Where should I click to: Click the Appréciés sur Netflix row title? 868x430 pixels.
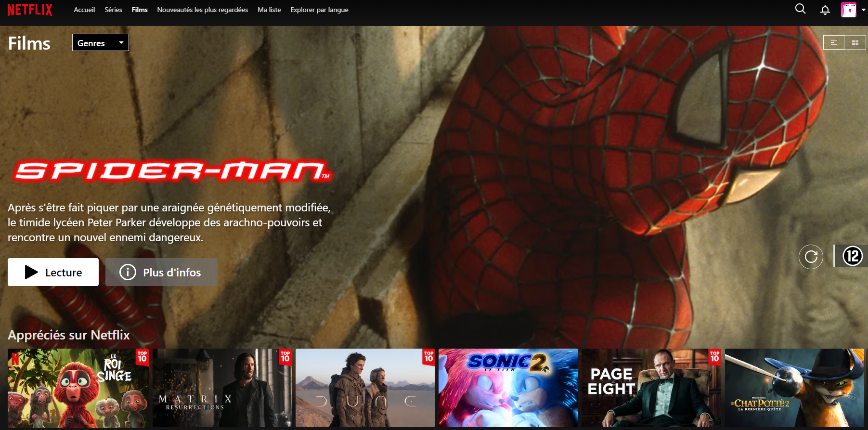tap(69, 335)
